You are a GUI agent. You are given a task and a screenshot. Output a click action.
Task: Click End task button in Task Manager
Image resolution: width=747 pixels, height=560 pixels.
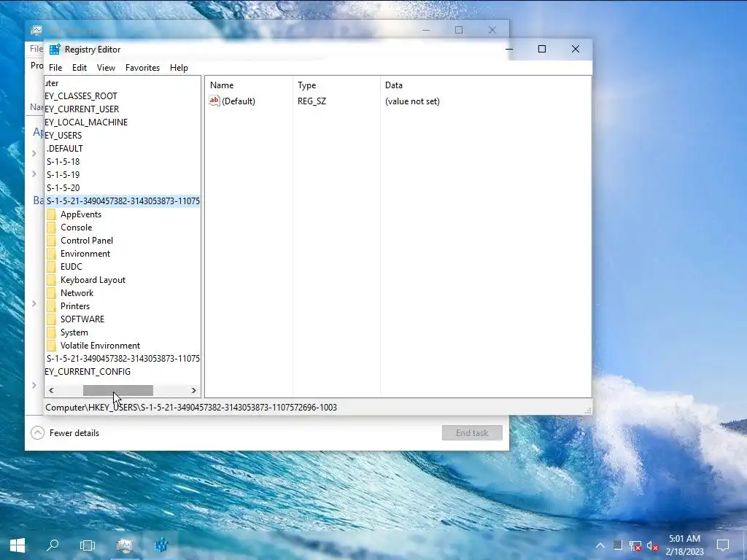click(x=472, y=432)
